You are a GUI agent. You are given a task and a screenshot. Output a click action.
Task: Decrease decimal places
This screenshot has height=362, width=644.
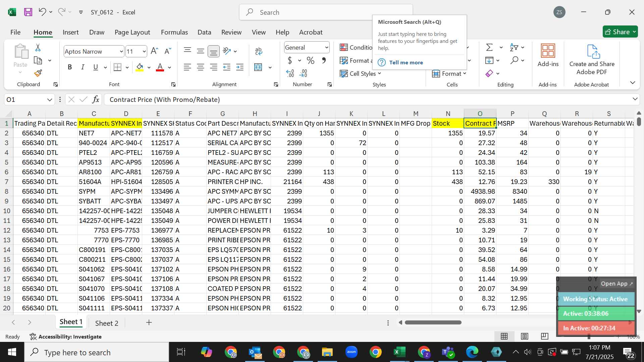click(x=303, y=73)
